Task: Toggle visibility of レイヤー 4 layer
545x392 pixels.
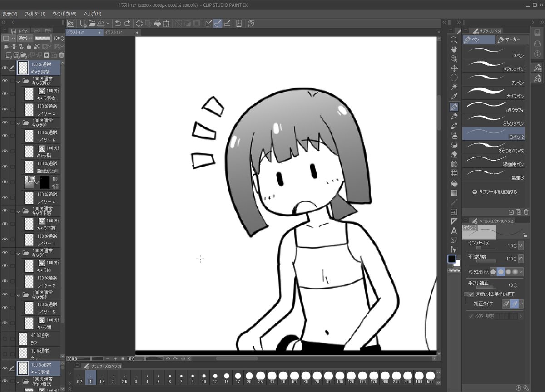Action: [x=5, y=198]
